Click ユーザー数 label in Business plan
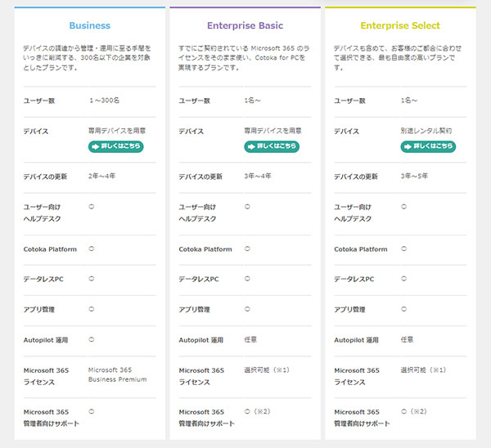491x448 pixels. 38,101
